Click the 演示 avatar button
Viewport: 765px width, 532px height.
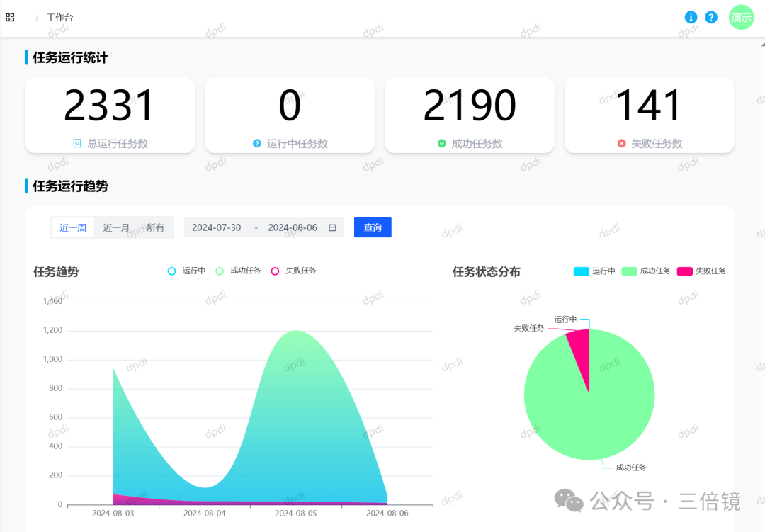pyautogui.click(x=741, y=17)
